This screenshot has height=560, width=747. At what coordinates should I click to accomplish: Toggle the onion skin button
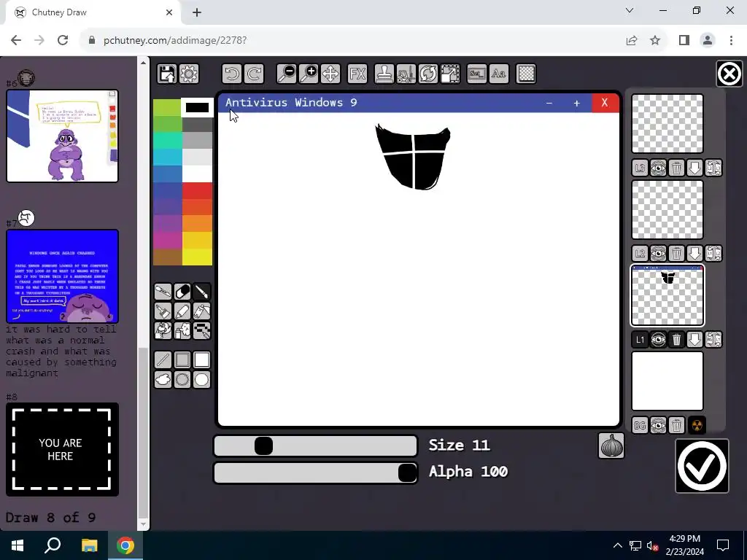(611, 446)
